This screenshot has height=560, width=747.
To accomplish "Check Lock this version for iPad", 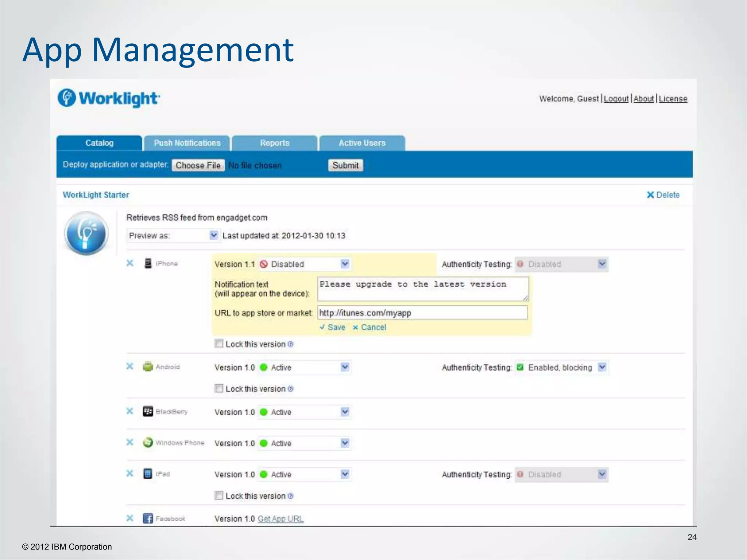I will [x=219, y=495].
